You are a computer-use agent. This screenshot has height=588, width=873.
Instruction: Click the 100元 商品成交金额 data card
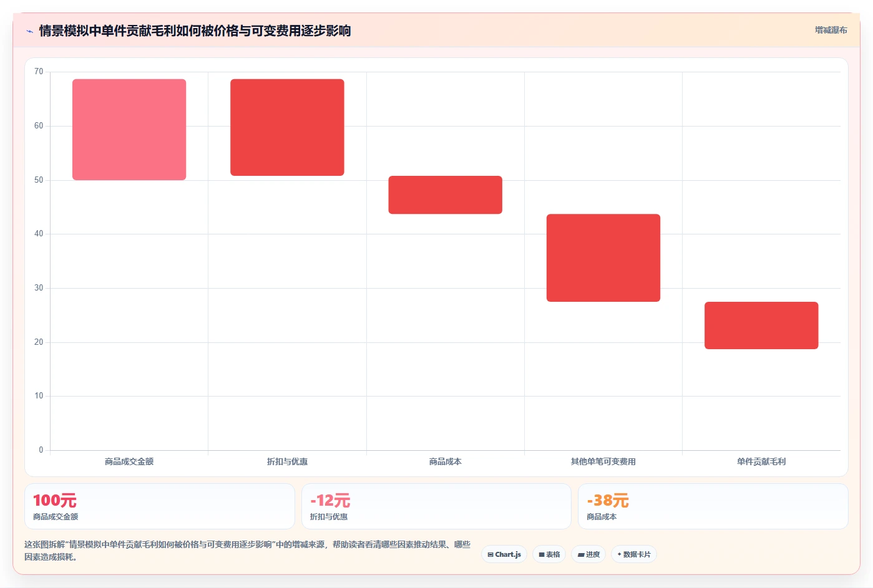[x=160, y=506]
